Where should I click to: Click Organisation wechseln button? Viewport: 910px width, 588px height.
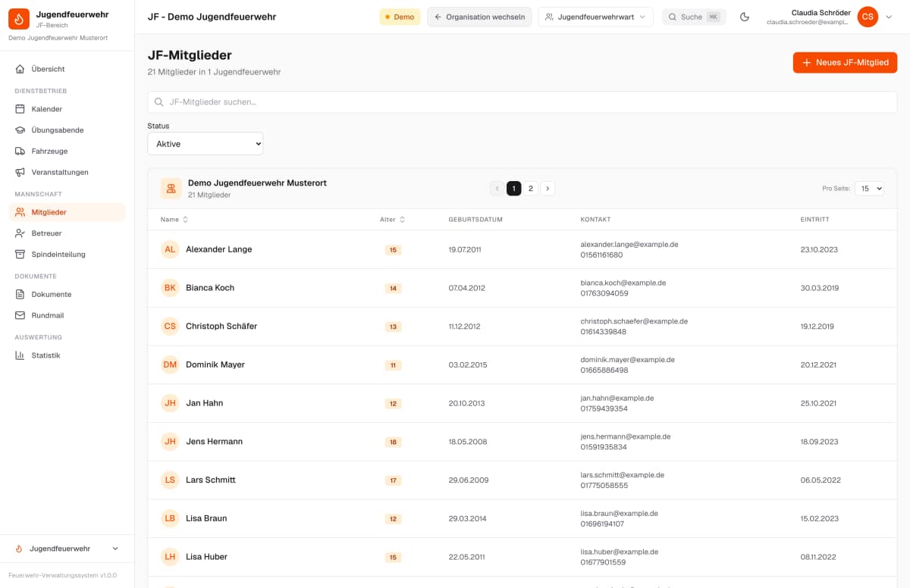coord(479,17)
